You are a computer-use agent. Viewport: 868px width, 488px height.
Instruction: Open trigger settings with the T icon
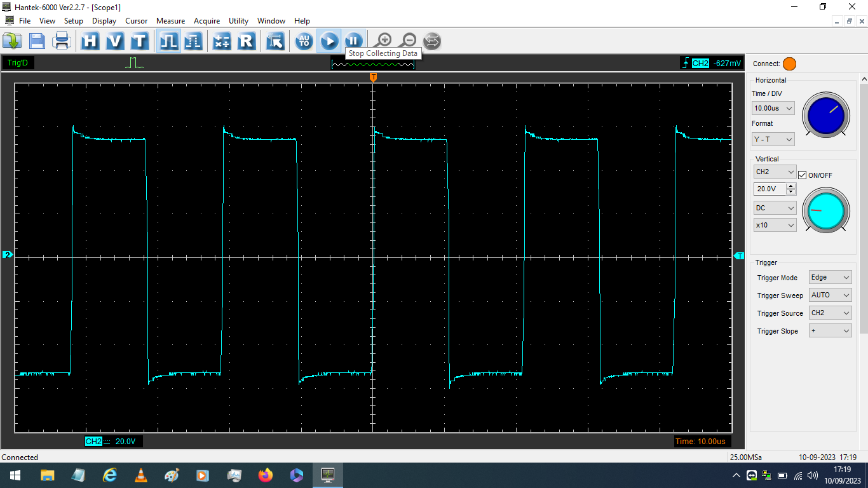tap(139, 41)
